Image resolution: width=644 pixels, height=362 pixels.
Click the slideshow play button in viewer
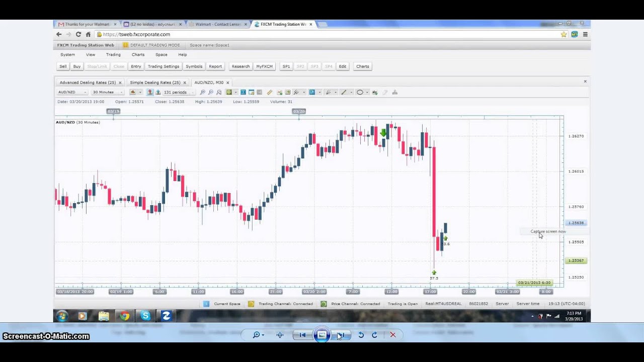[x=321, y=335]
